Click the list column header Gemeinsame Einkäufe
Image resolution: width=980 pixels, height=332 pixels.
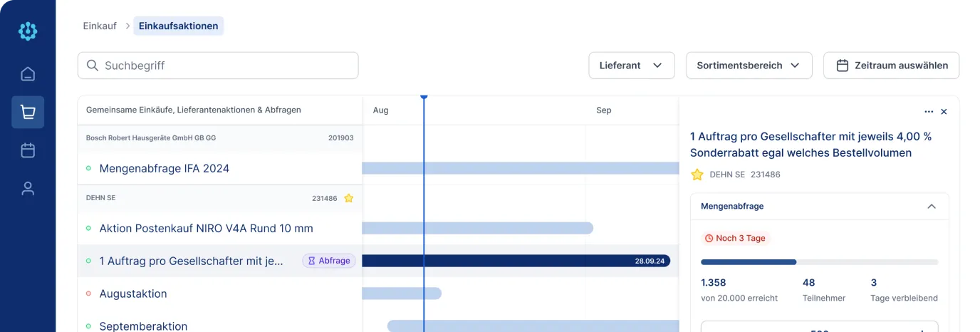[194, 110]
